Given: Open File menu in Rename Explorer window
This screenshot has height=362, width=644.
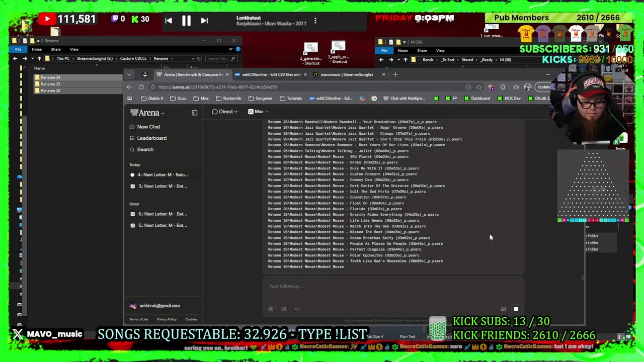Looking at the screenshot, I should pyautogui.click(x=18, y=49).
